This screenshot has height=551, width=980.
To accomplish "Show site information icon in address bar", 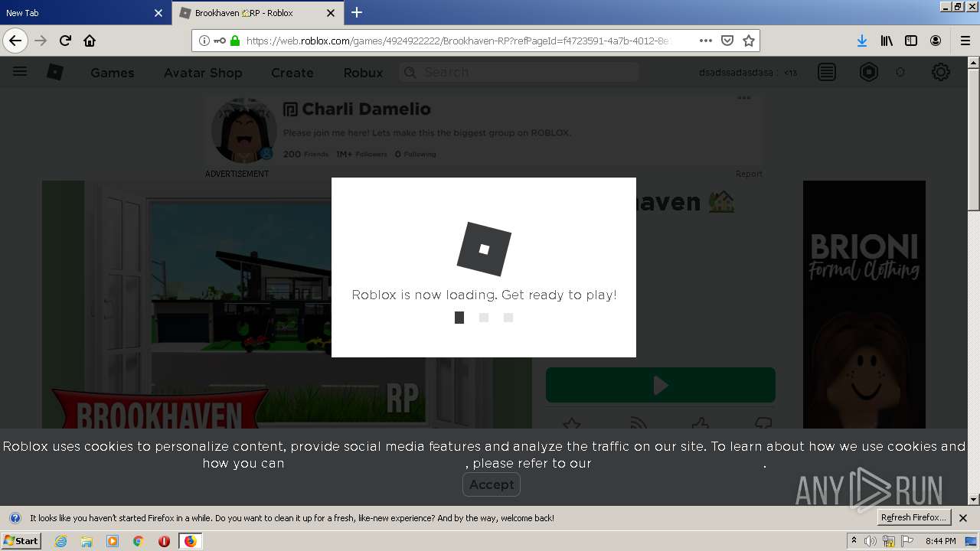I will click(204, 41).
